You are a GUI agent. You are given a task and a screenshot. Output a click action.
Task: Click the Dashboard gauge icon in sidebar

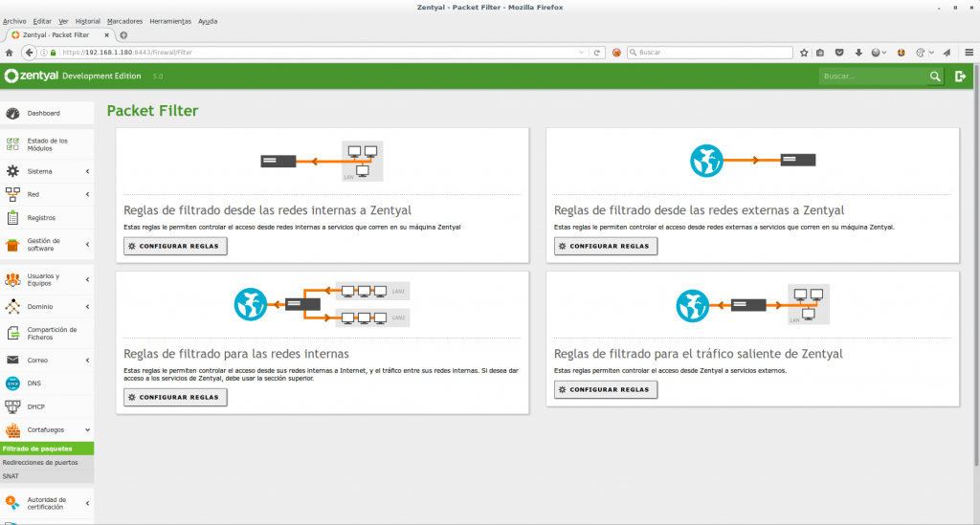(12, 114)
